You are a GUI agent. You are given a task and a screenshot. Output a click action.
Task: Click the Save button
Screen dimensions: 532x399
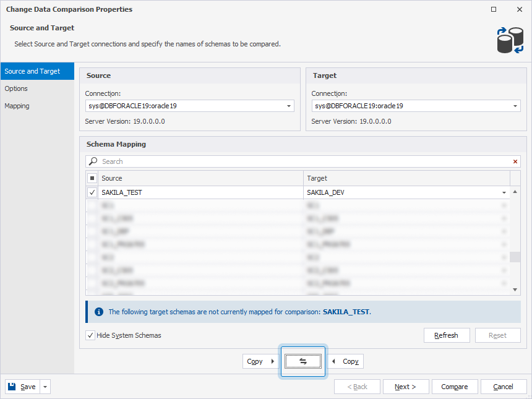point(22,387)
